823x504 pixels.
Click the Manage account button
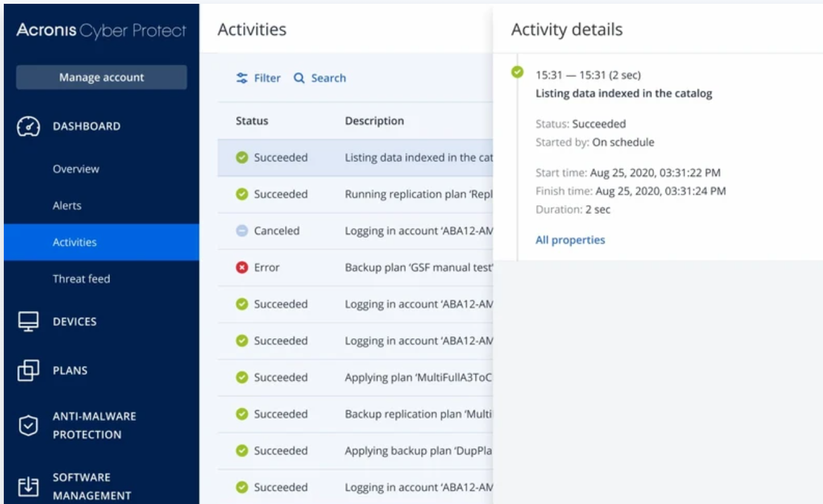(101, 77)
